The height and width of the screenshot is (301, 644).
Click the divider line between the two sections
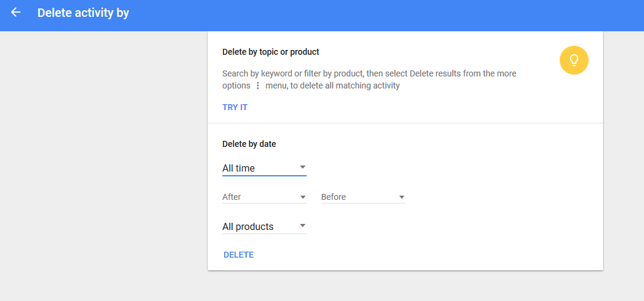[405, 123]
